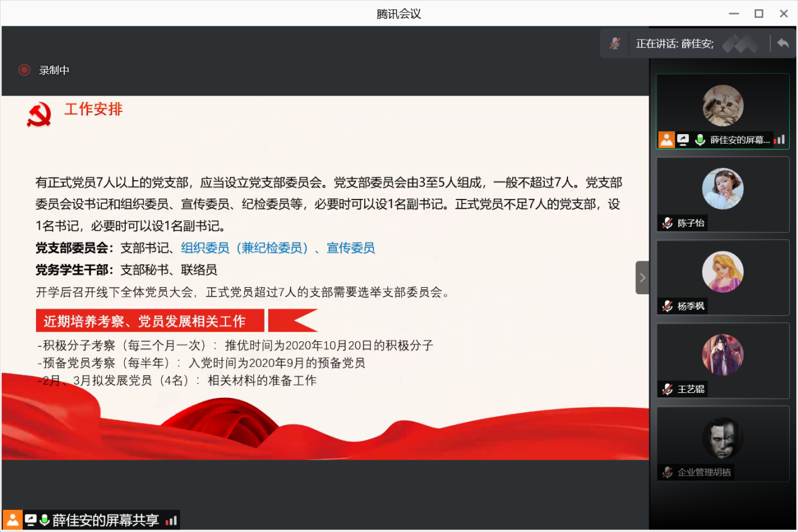Image resolution: width=798 pixels, height=532 pixels.
Task: Click screen share icon on 薛佳安 tile
Action: coord(683,140)
